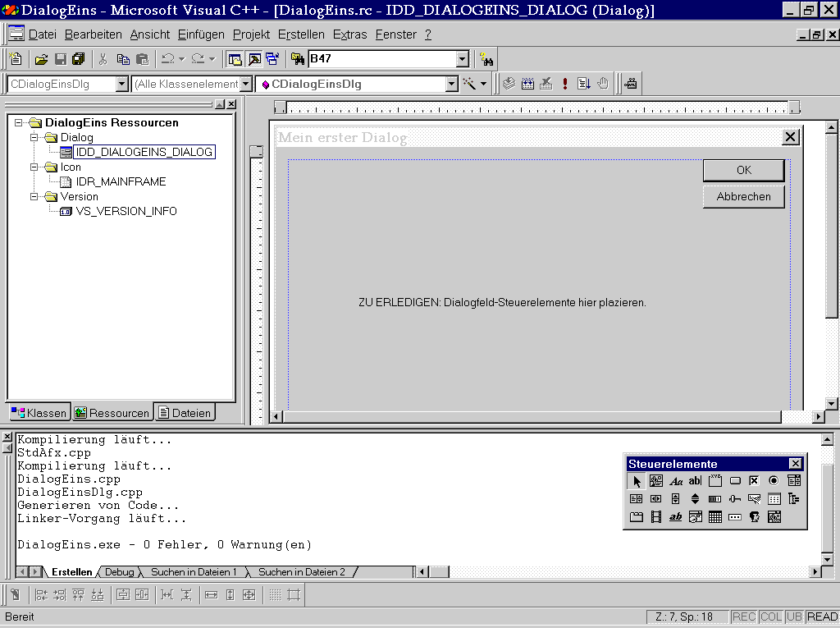Switch to the Debug output tab
This screenshot has height=628, width=840.
(x=119, y=572)
